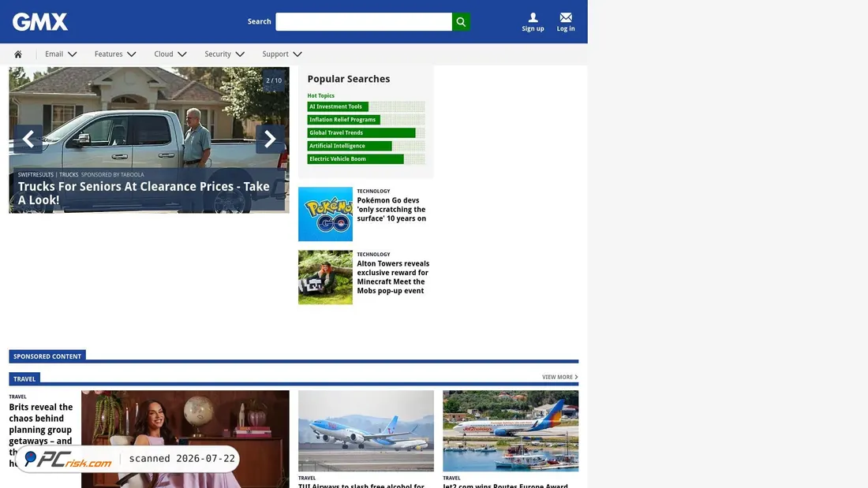Expand the Email menu chevron
Viewport: 868px width, 488px height.
[73, 54]
